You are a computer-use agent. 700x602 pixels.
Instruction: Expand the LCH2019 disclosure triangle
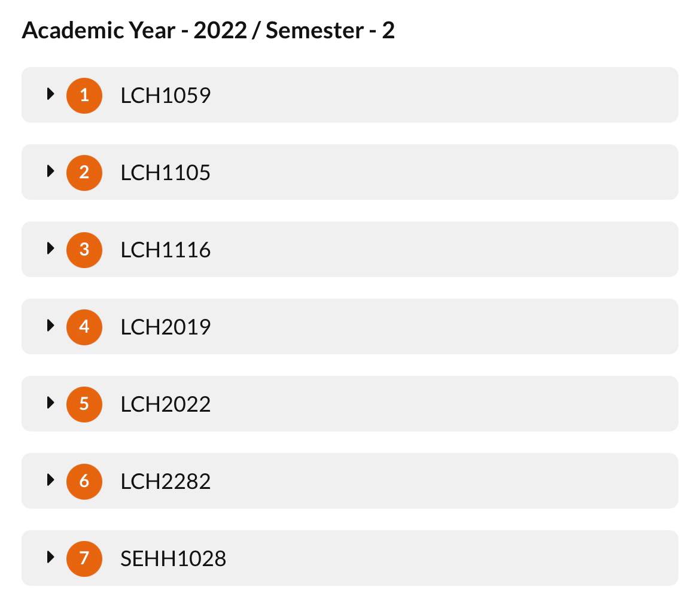50,326
